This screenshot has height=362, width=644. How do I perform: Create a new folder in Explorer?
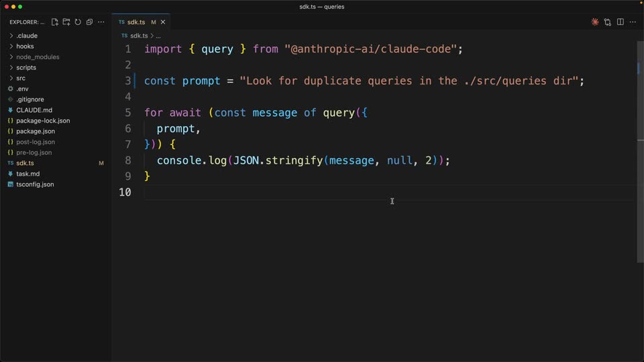coord(66,22)
